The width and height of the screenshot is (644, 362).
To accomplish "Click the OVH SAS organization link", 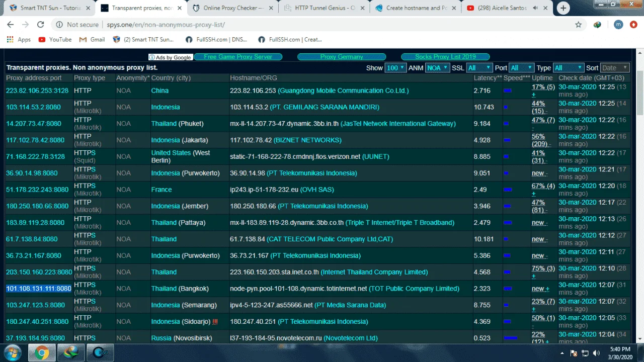I will tap(317, 190).
